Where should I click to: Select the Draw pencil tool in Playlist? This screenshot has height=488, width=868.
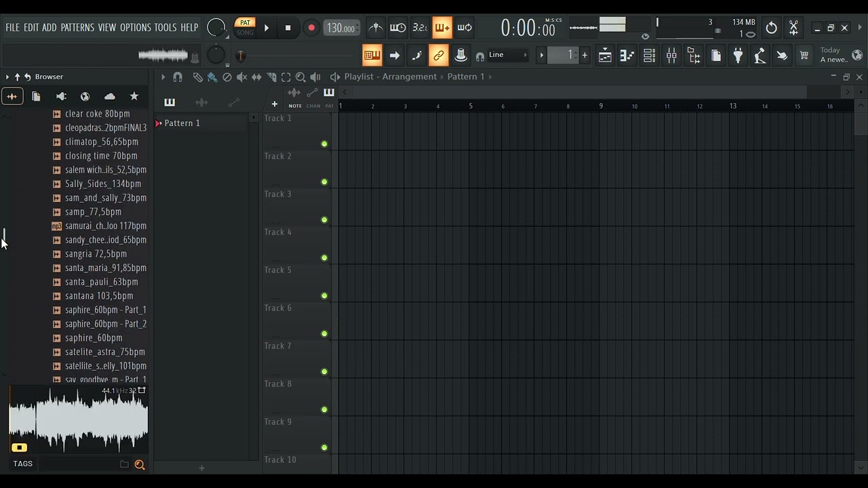click(x=197, y=77)
